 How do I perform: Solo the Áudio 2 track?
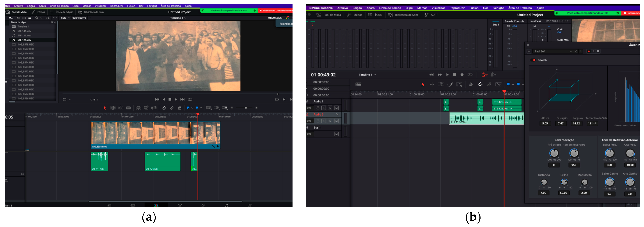click(x=330, y=121)
